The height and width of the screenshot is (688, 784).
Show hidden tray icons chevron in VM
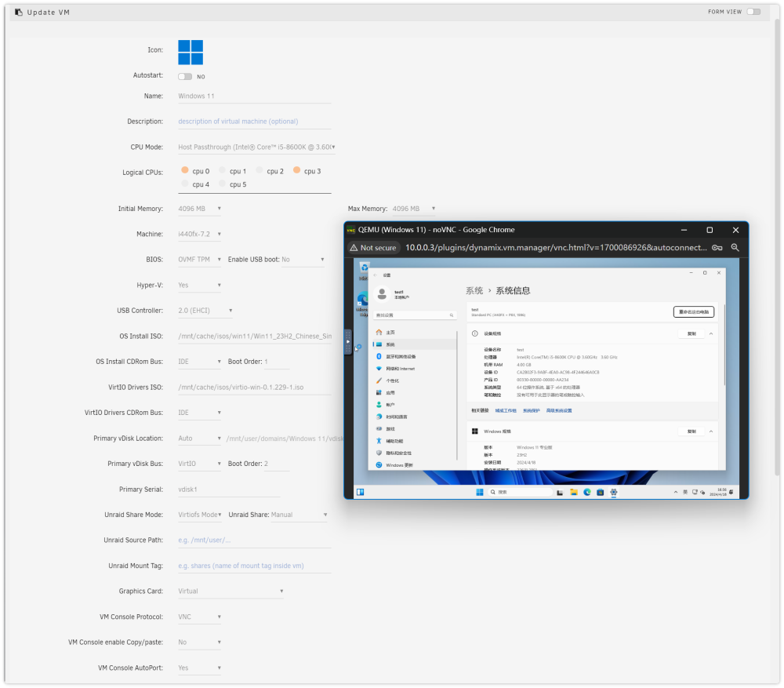[x=676, y=493]
